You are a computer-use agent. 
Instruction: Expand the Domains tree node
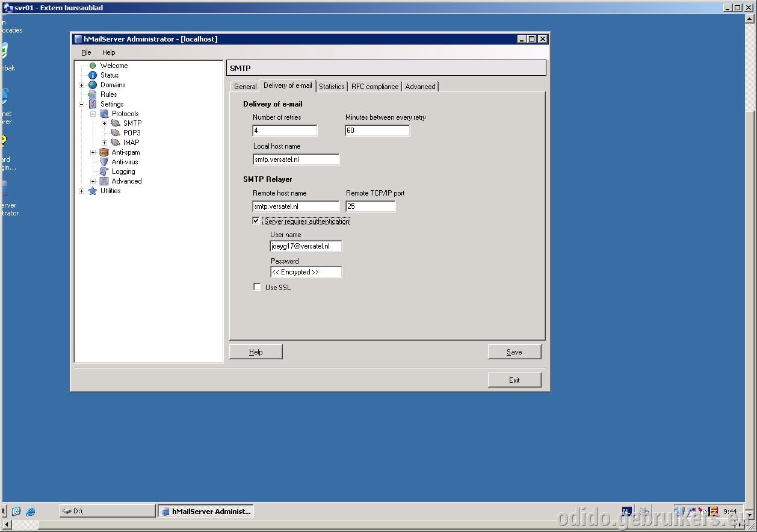[82, 85]
